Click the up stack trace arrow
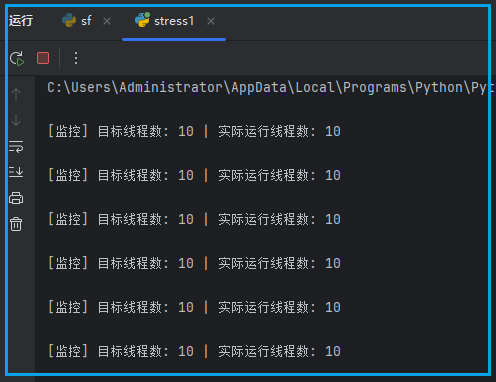The image size is (496, 382). point(16,94)
